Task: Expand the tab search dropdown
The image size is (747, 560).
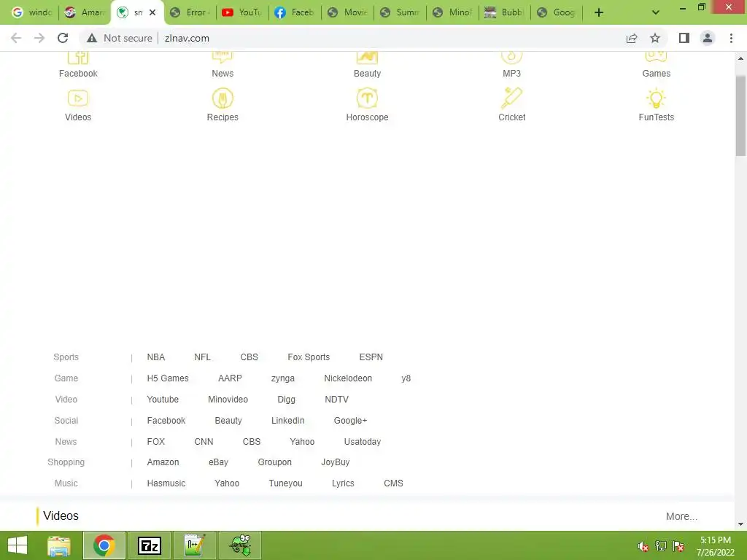Action: (656, 12)
